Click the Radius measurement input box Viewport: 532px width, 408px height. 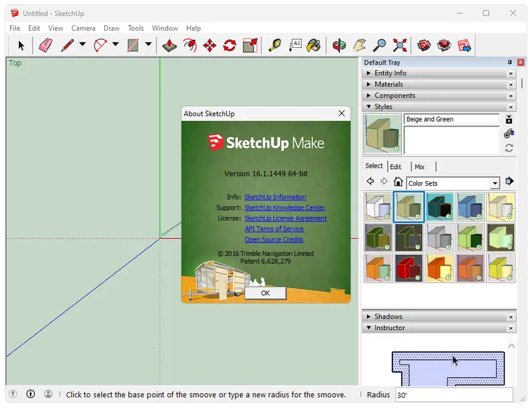[x=454, y=395]
